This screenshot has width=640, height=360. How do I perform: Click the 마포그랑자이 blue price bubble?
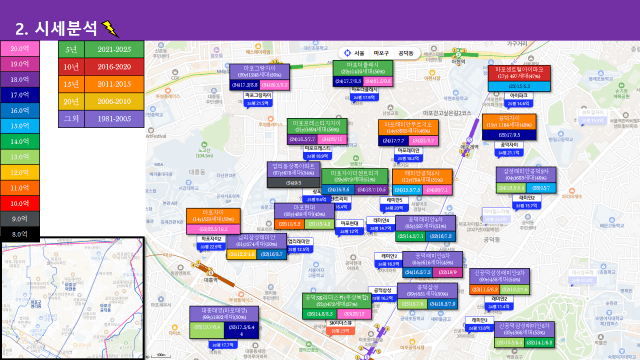tap(258, 100)
